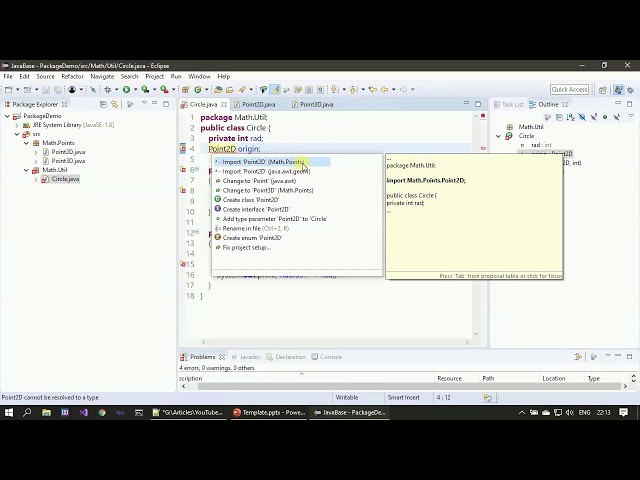The width and height of the screenshot is (640, 480).
Task: Open Package Explorer view menu triangle
Action: tap(144, 104)
